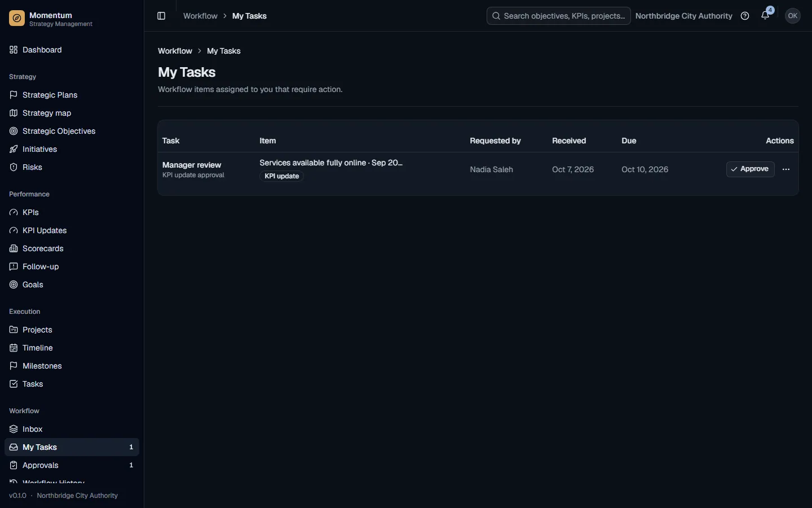The image size is (812, 508).
Task: Click Northbridge City Authority organization name
Action: pyautogui.click(x=683, y=16)
